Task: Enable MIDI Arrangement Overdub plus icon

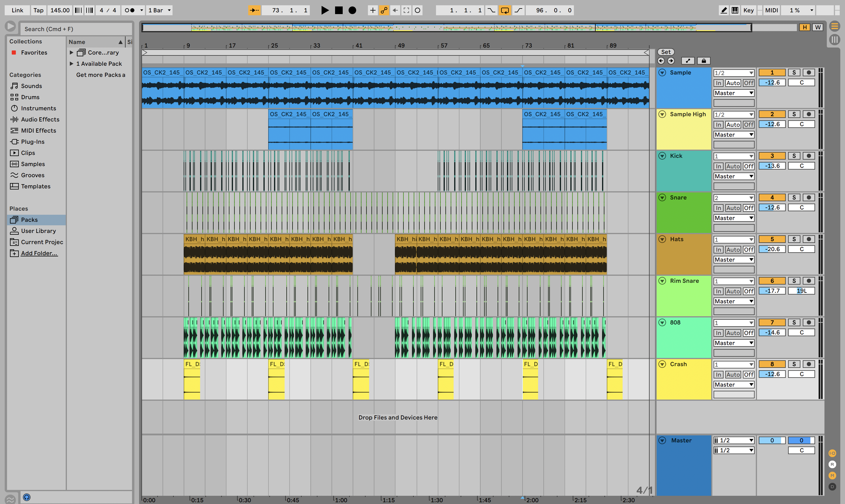Action: coord(373,10)
